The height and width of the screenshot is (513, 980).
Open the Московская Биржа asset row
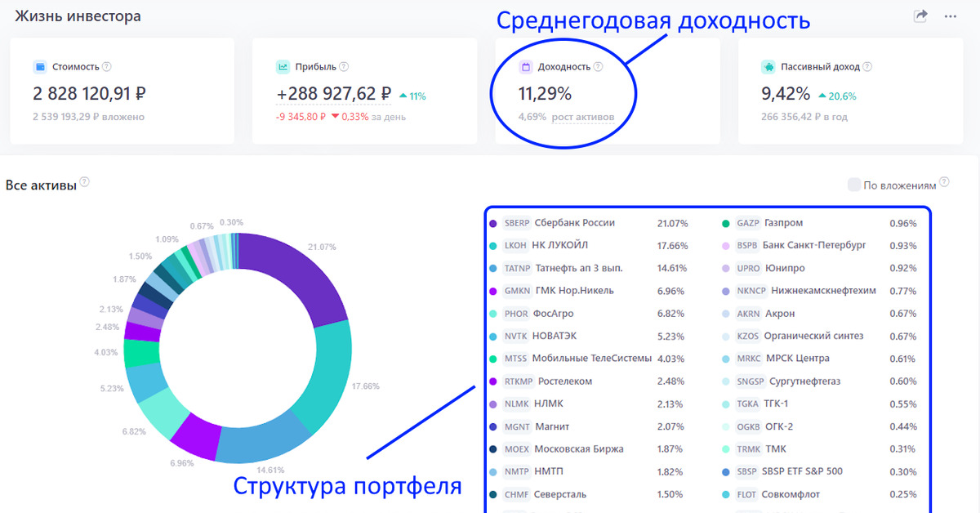[x=589, y=449]
